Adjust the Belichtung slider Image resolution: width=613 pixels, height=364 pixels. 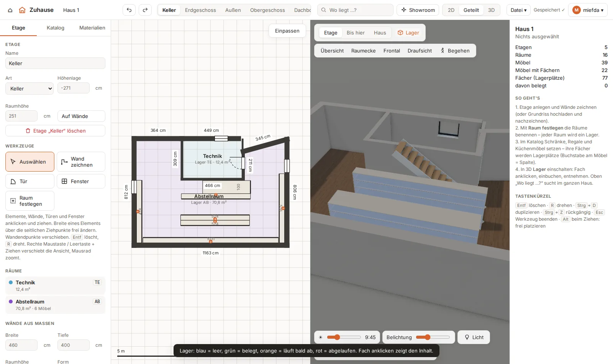433,337
